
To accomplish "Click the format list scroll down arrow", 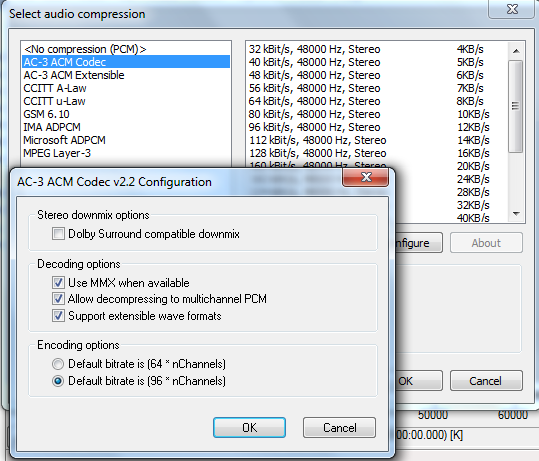I will pyautogui.click(x=516, y=214).
